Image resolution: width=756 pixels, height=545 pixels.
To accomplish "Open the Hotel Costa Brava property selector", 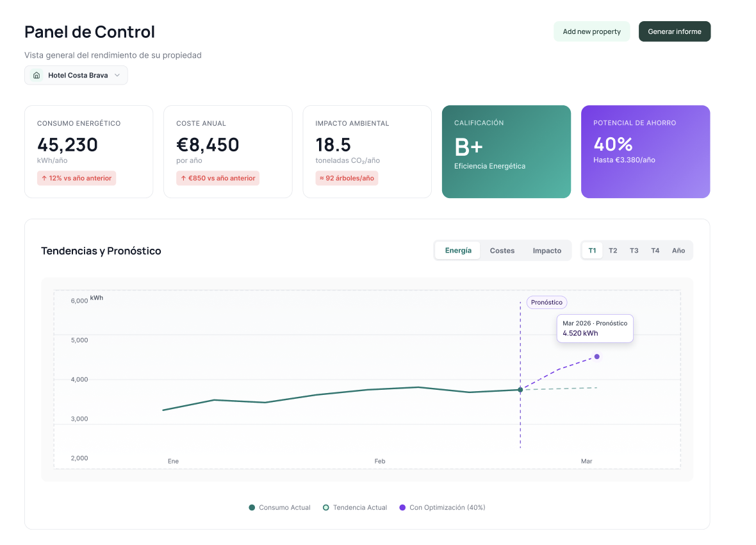I will (76, 75).
